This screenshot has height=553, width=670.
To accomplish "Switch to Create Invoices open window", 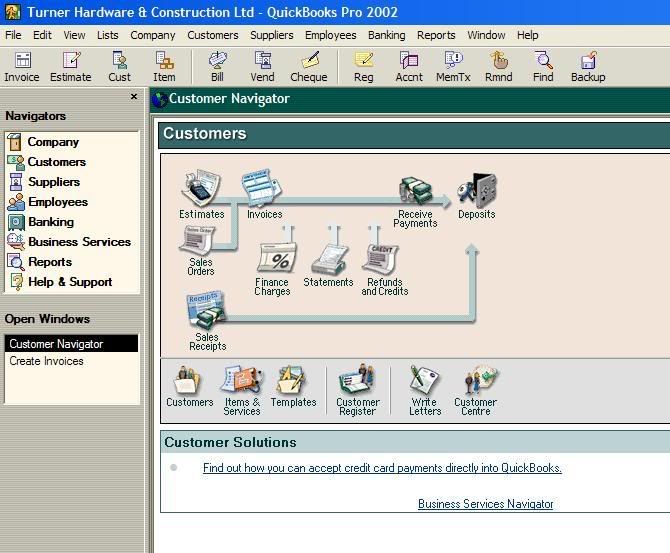I will (x=71, y=361).
